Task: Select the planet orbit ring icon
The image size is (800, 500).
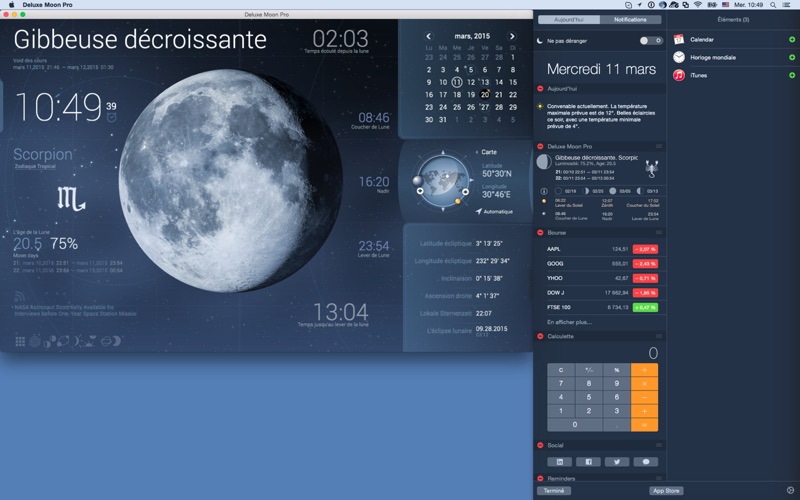Action: [63, 341]
